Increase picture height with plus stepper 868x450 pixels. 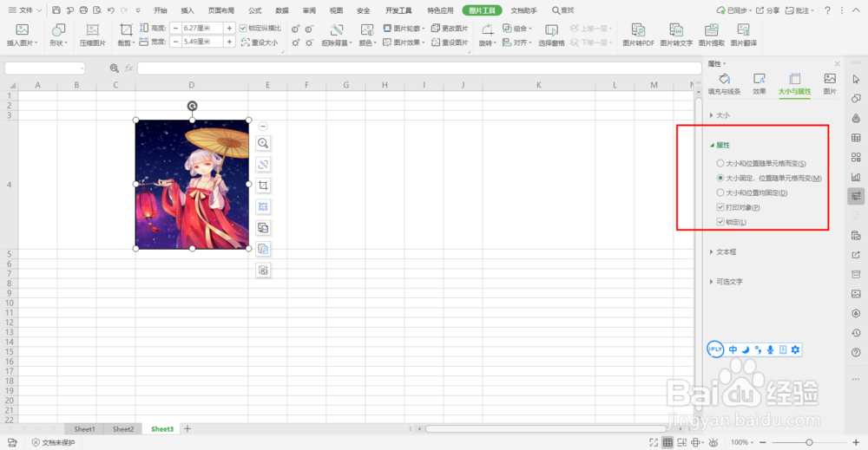click(x=229, y=28)
